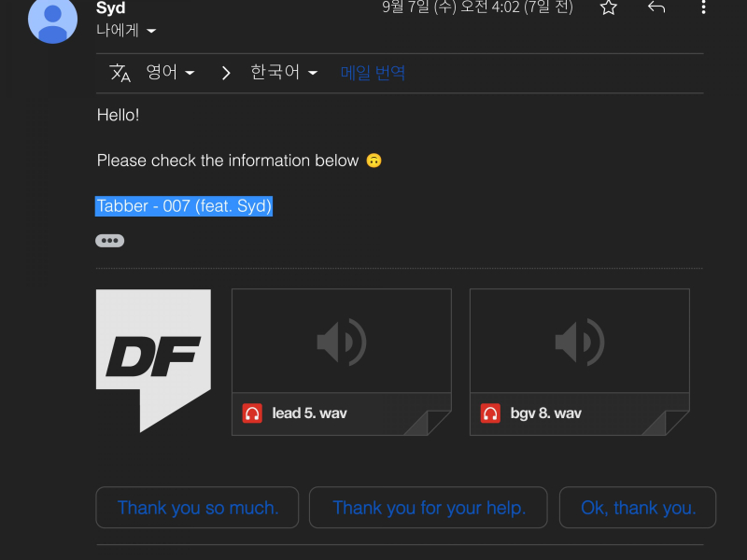Image resolution: width=747 pixels, height=560 pixels.
Task: Click the 메일 번역 translate link
Action: [373, 73]
